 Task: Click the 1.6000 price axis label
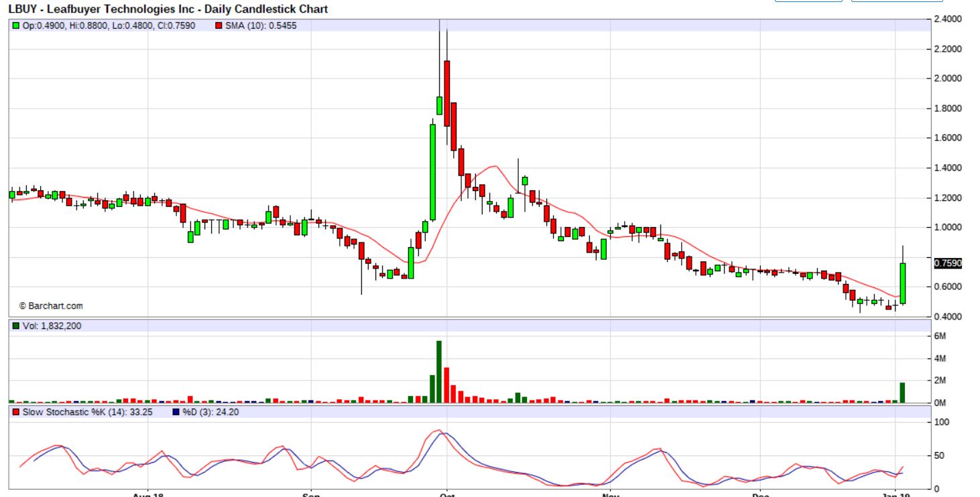[948, 138]
